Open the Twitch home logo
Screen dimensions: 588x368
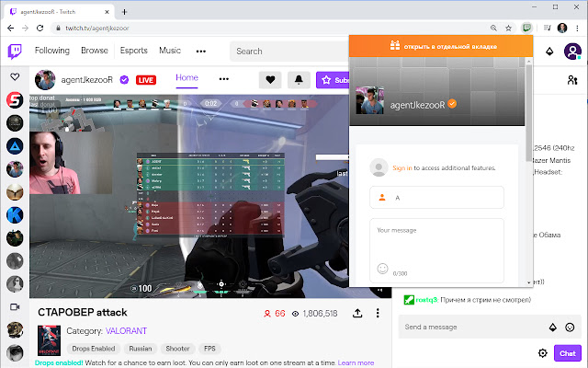click(15, 52)
